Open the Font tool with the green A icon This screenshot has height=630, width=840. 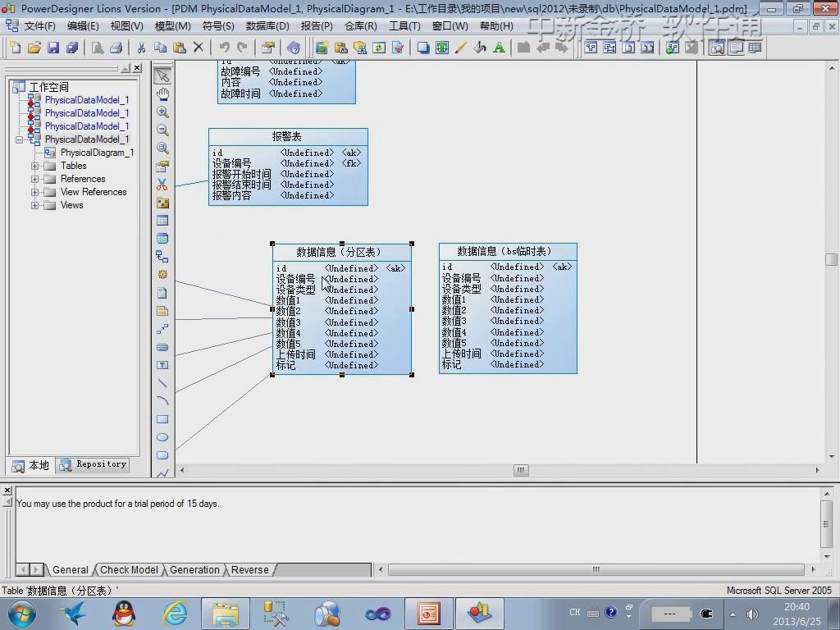coord(499,48)
